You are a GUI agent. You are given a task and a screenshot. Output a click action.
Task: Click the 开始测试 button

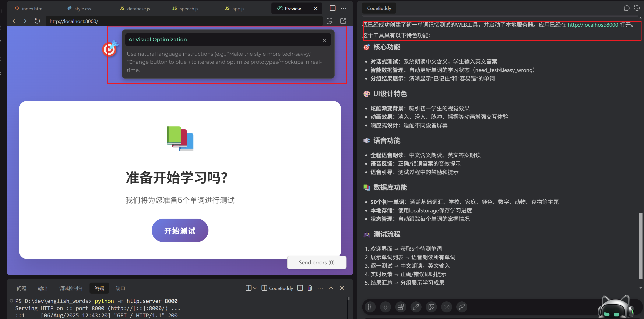tap(180, 230)
